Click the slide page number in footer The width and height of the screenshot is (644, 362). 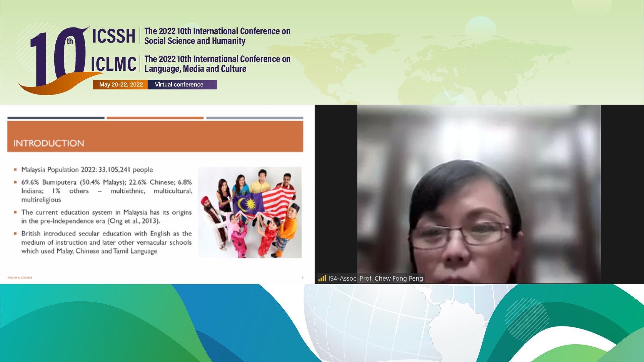[303, 278]
